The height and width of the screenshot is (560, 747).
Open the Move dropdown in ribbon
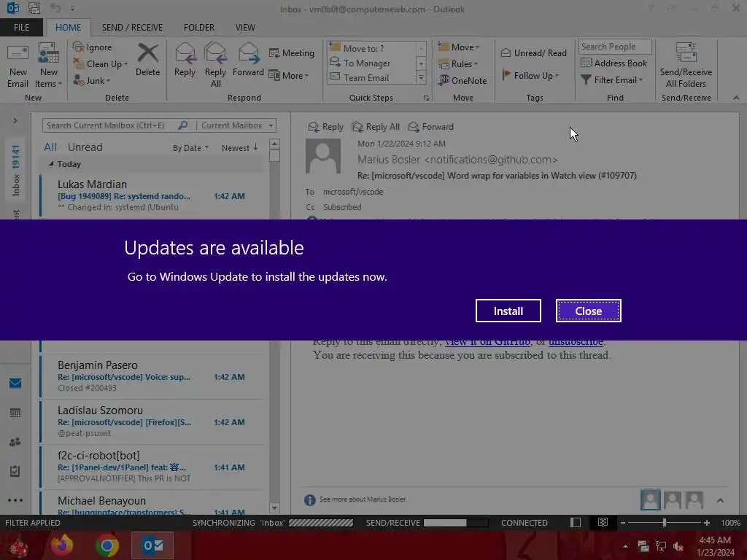459,47
